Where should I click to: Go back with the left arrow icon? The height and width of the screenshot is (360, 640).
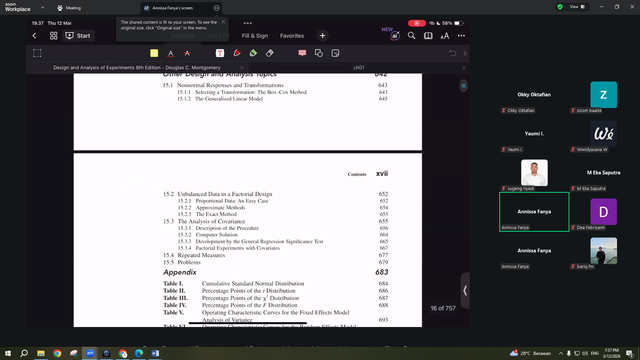point(34,36)
